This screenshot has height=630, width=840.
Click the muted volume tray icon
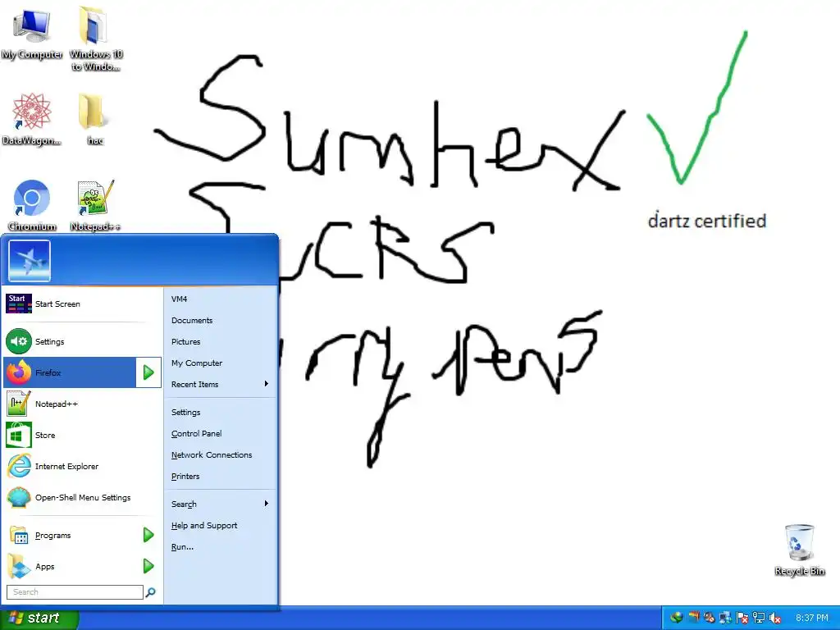[774, 618]
